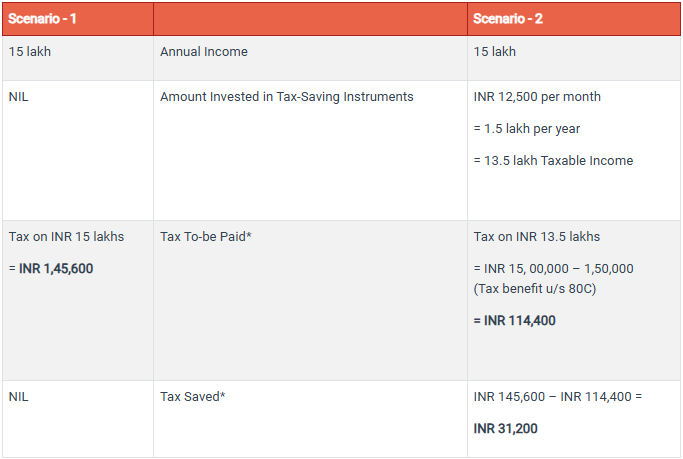
Task: Select the Annual Income row label
Action: [204, 51]
